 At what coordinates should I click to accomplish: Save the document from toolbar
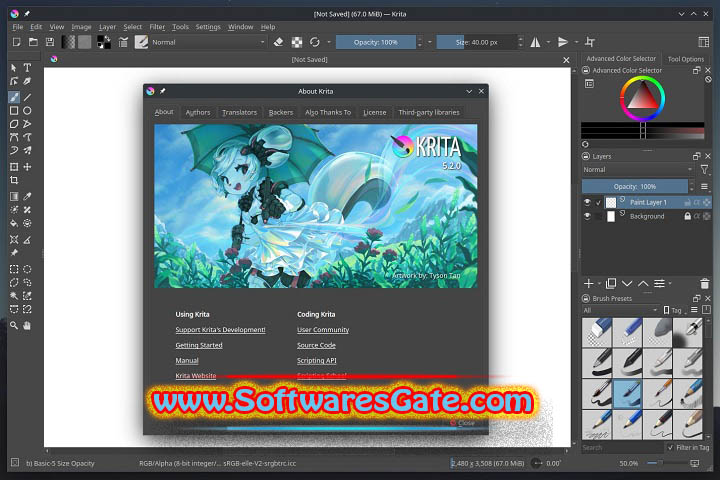tap(50, 42)
